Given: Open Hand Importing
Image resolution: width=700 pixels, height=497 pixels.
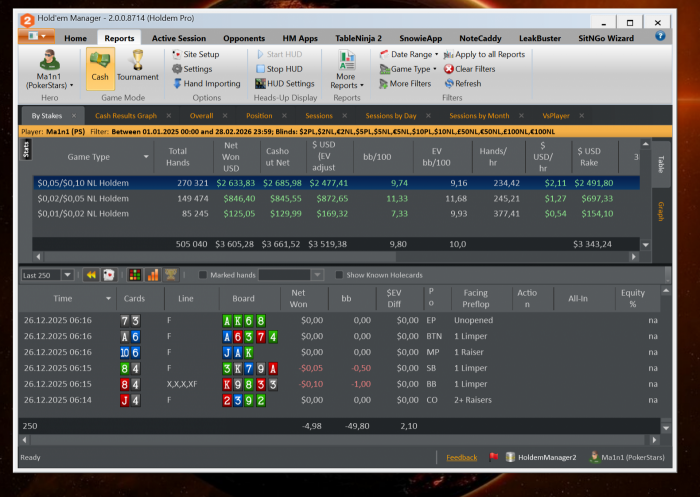Looking at the screenshot, I should click(x=207, y=84).
